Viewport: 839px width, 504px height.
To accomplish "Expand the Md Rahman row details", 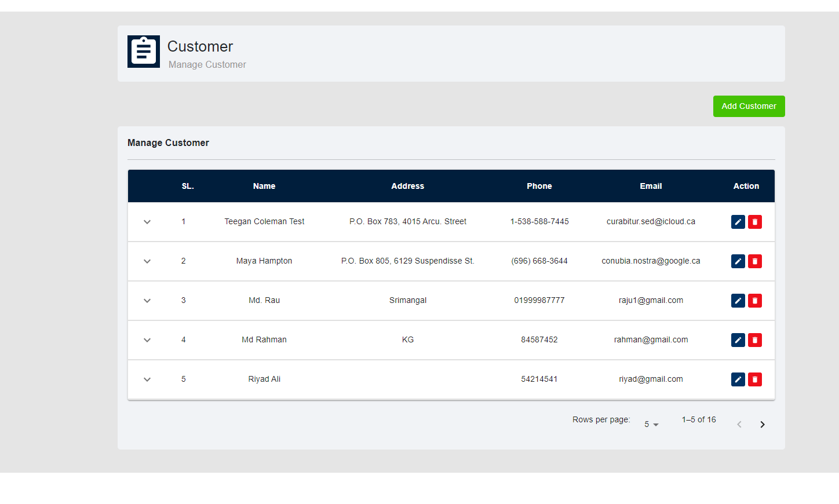I will pos(147,340).
